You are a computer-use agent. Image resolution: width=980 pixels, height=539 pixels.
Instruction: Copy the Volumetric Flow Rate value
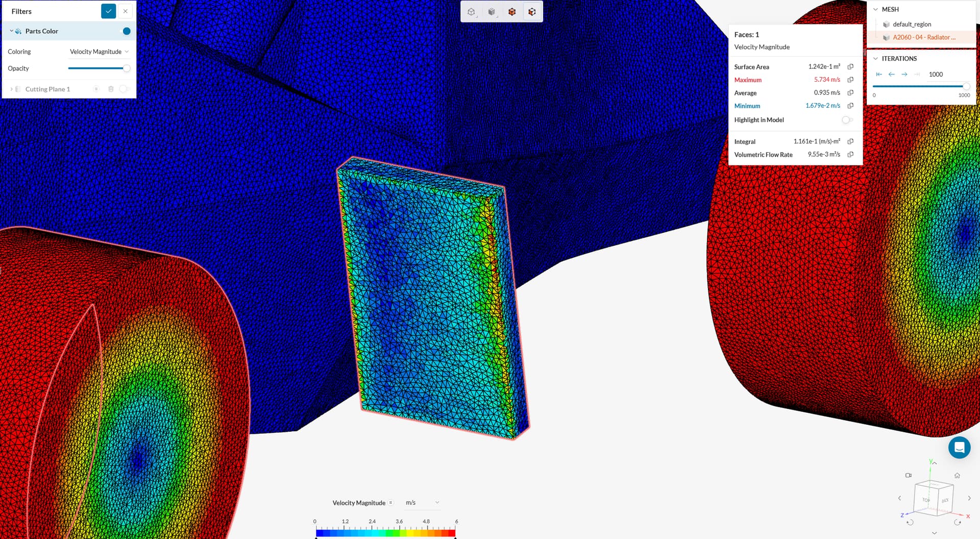(850, 154)
